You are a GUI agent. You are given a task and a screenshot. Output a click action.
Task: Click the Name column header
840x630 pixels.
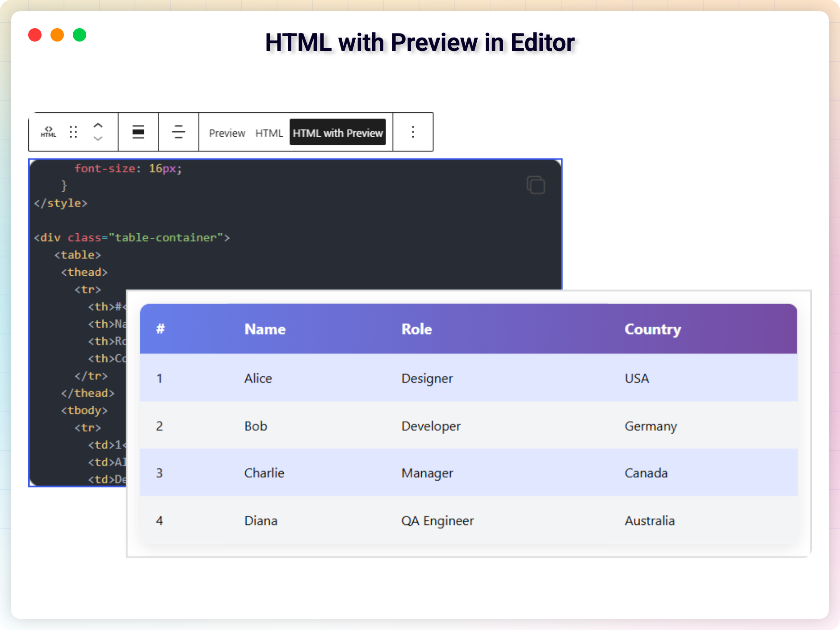265,329
